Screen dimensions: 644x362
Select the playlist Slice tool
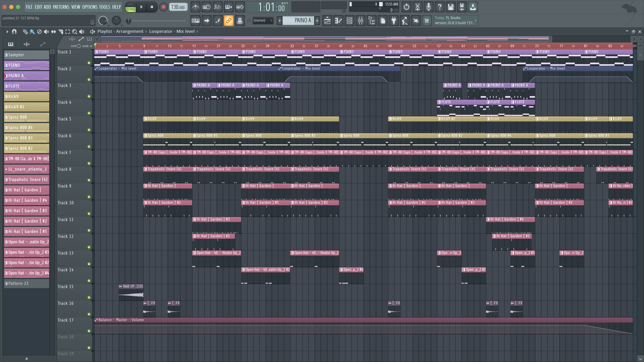(61, 32)
